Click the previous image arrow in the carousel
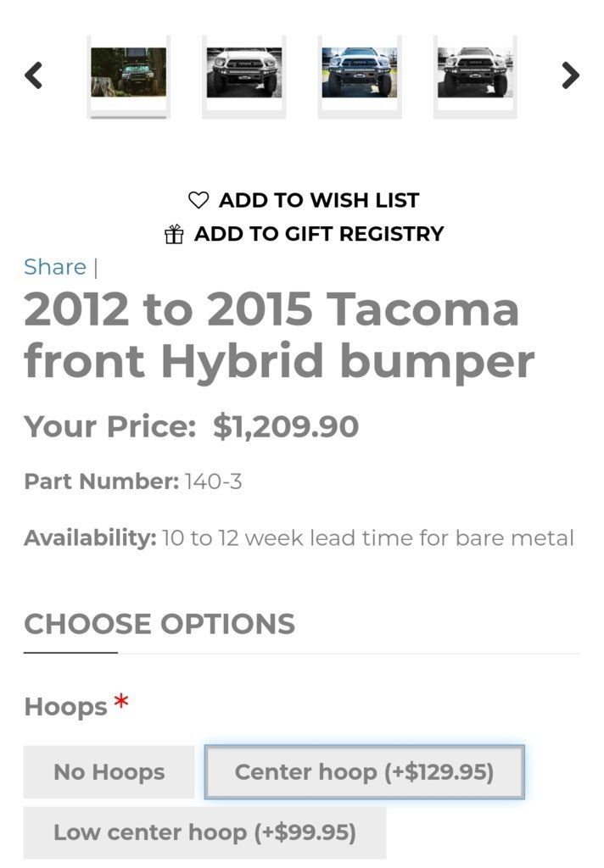This screenshot has height=868, width=604. pos(33,75)
